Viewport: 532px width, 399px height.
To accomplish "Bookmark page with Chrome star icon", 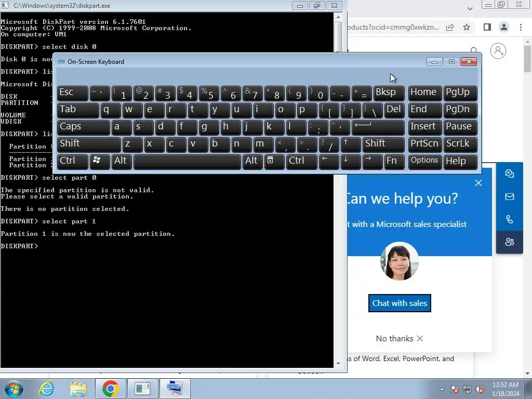I will (x=467, y=27).
